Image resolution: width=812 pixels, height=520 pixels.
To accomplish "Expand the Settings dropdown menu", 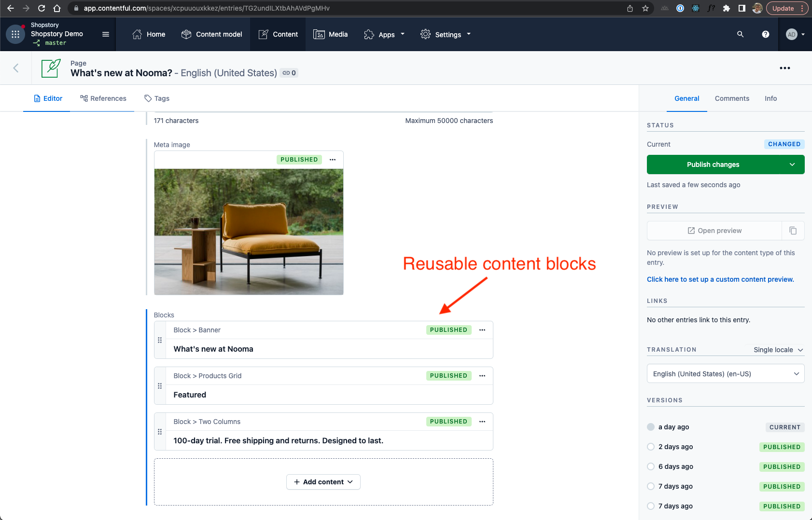I will point(446,34).
